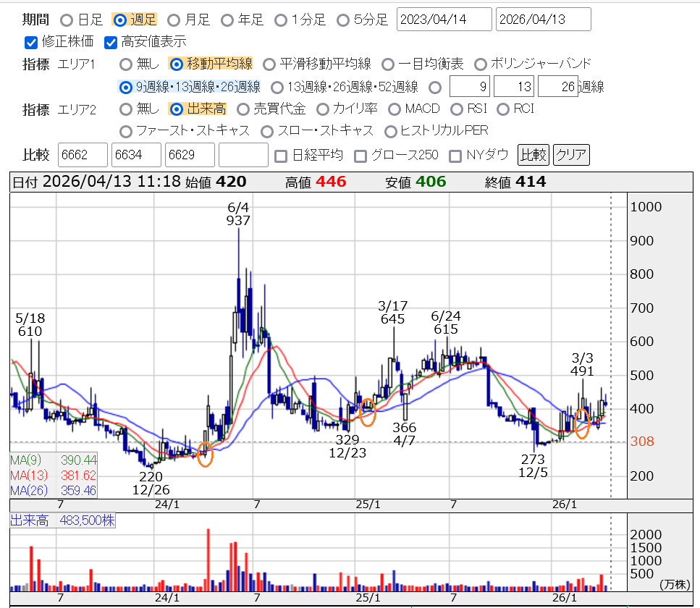Check the NYダウ comparison box
This screenshot has width=700, height=608.
click(455, 155)
